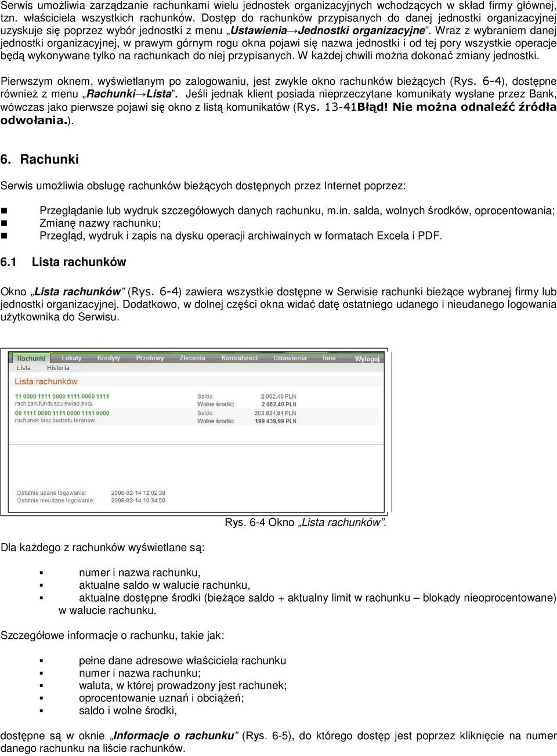Click the '6. Rachunki' section heading
Image resolution: width=557 pixels, height=756 pixels.
(39, 159)
